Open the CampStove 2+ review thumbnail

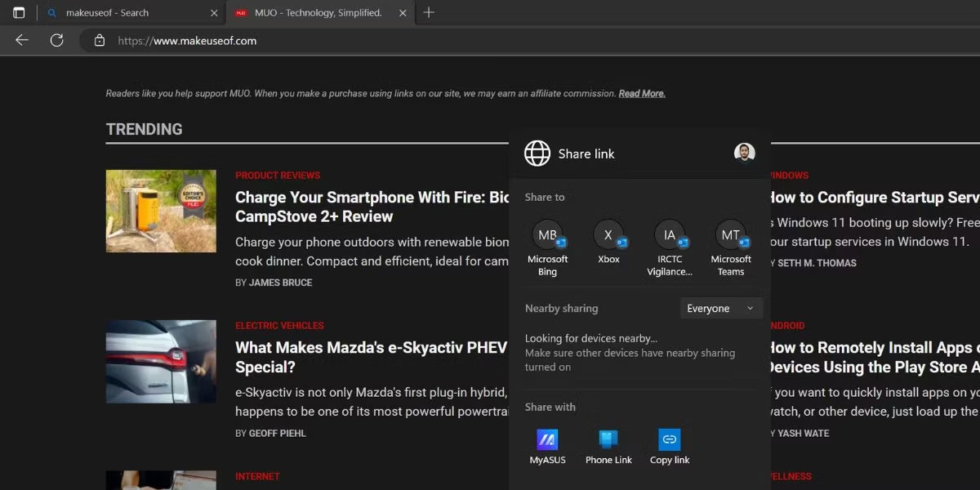click(161, 211)
